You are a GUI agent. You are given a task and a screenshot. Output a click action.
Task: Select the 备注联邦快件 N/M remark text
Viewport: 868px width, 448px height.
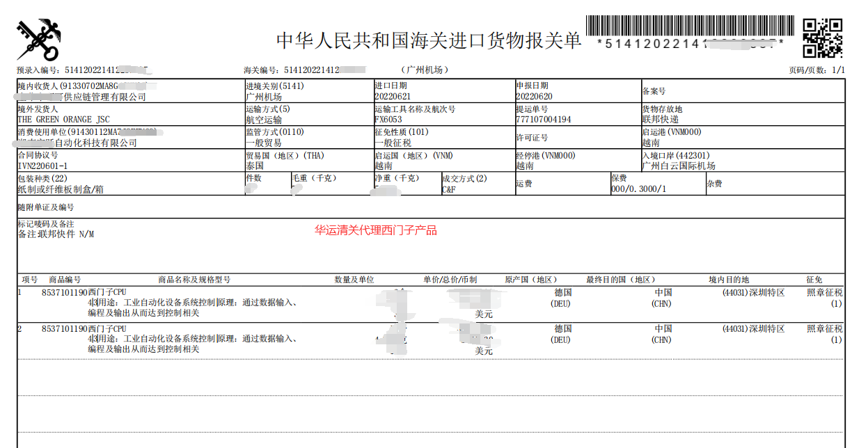56,234
